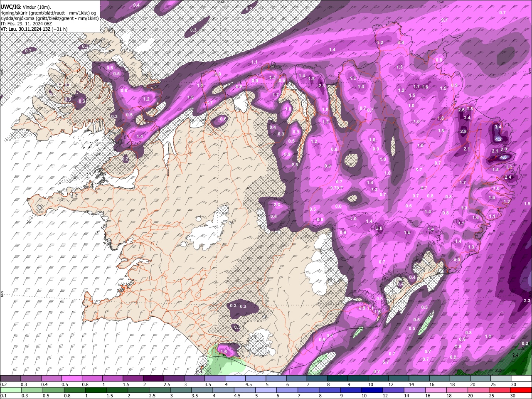The image size is (532, 399).
Task: Select the '25' label in the upper legend row
Action: (493, 384)
